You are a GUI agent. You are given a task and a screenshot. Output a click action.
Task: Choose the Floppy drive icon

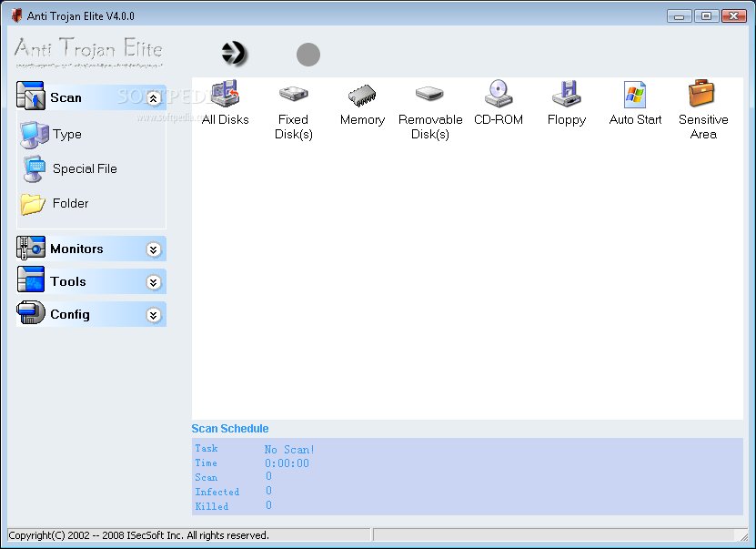(x=567, y=93)
